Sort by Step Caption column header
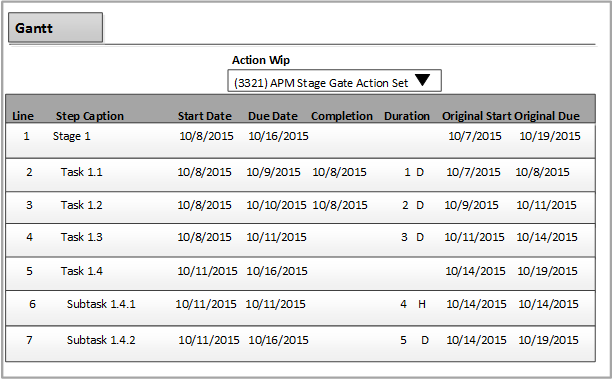This screenshot has width=613, height=379. coord(90,116)
